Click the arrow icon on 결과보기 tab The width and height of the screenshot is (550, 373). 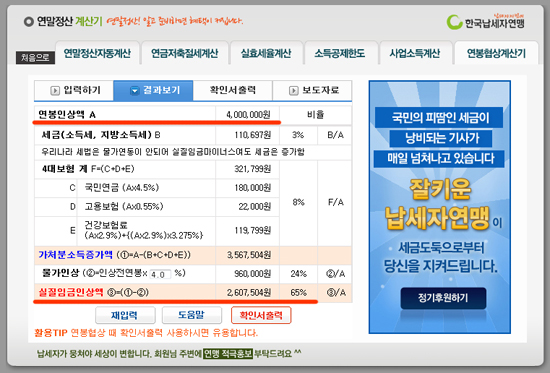pyautogui.click(x=134, y=91)
